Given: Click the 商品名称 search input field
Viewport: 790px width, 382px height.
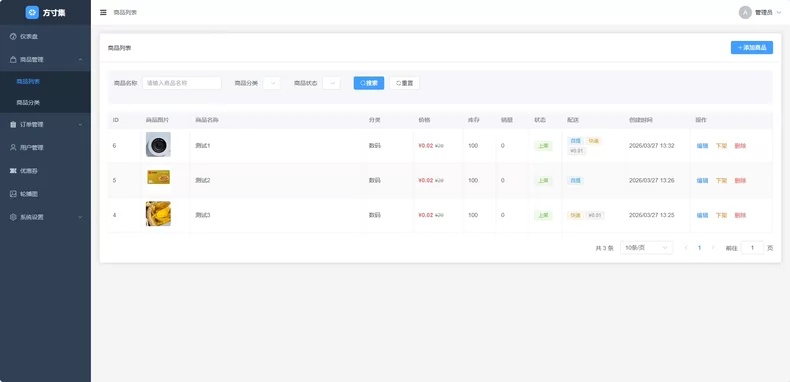Looking at the screenshot, I should click(x=182, y=83).
